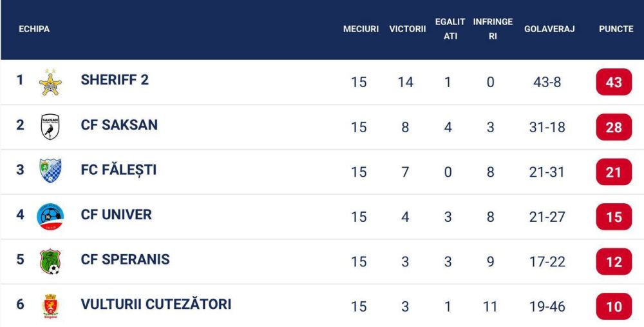644x327 pixels.
Task: Click the ECHIPA column header
Action: (x=34, y=29)
